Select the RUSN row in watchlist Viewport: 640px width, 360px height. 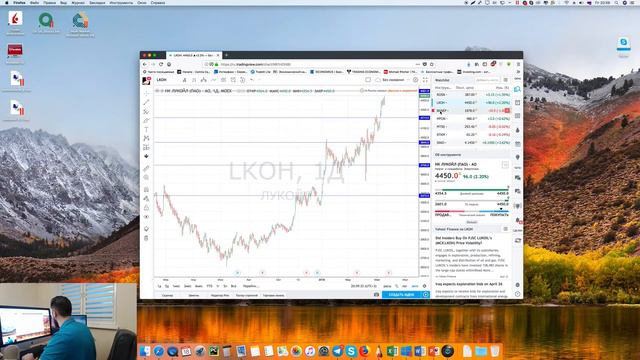(472, 95)
